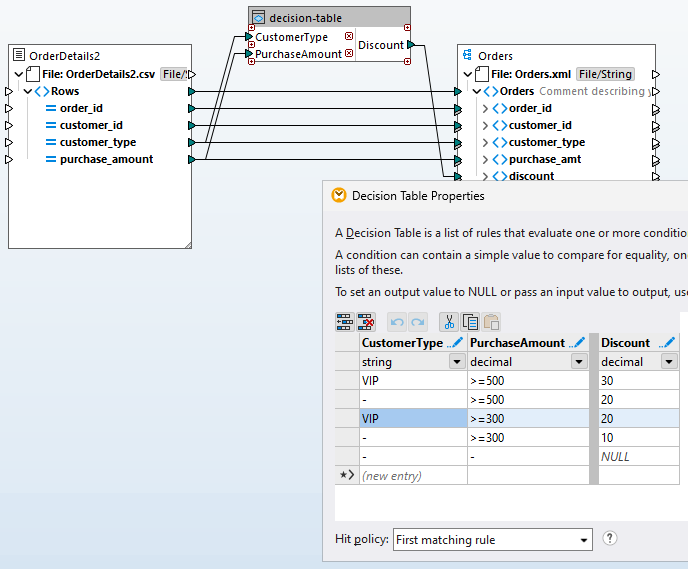Click the cut scissors icon
Screen dimensions: 688x569
coord(449,322)
